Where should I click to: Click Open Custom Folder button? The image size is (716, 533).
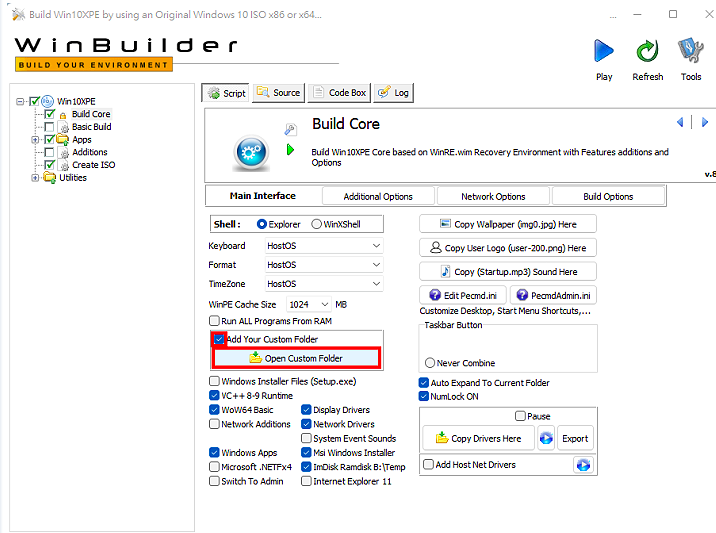pyautogui.click(x=296, y=358)
